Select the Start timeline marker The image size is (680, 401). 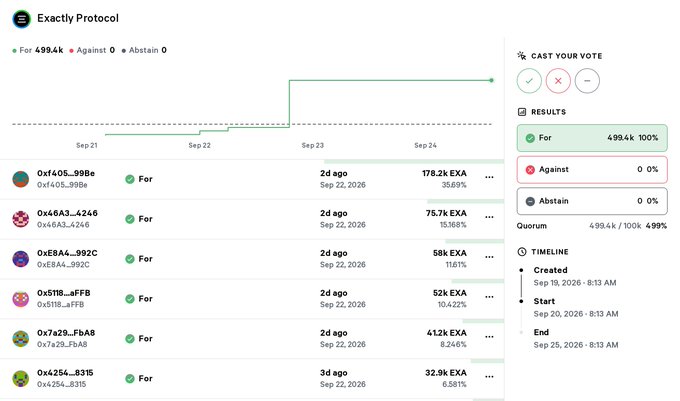pyautogui.click(x=521, y=301)
